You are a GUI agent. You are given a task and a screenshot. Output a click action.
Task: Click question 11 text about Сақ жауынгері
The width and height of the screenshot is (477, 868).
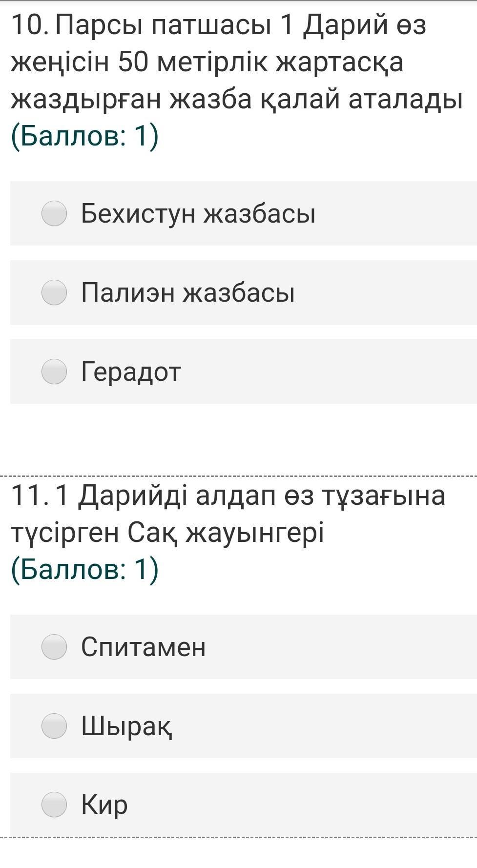click(228, 514)
